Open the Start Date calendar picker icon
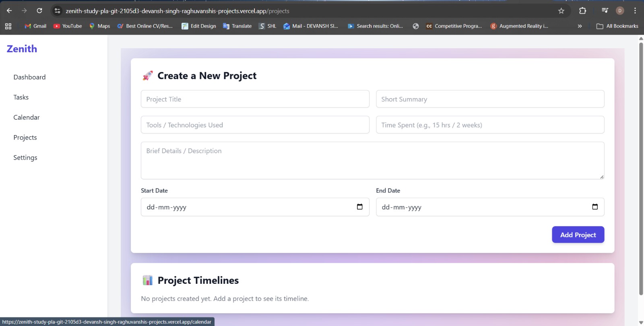Screen dimensions: 644x326 point(359,207)
